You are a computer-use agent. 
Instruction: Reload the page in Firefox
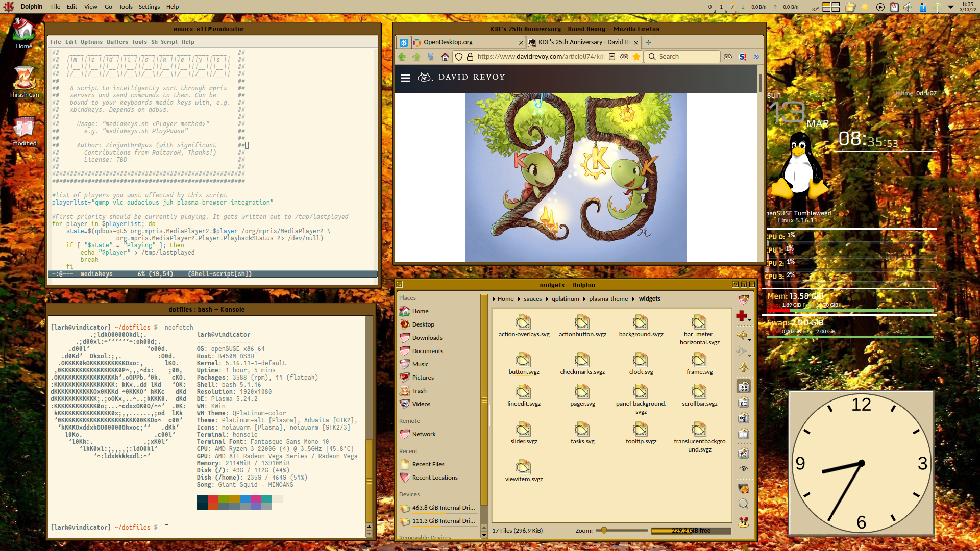coord(430,57)
